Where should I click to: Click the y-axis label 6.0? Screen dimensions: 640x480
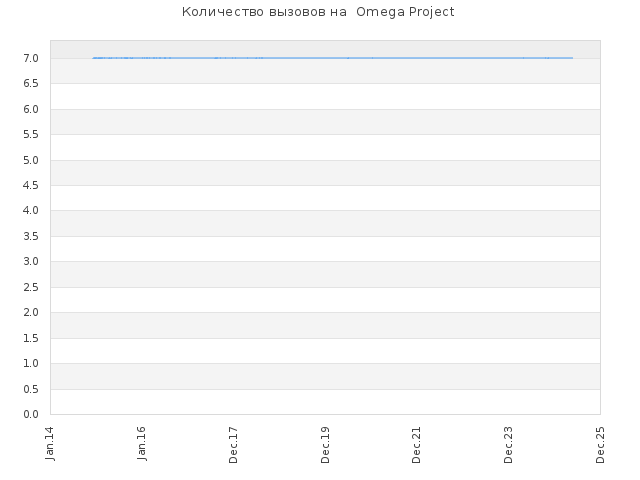point(31,109)
